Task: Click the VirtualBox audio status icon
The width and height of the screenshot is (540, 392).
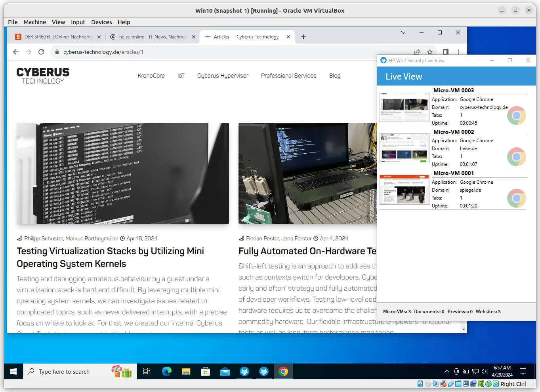Action: pyautogui.click(x=435, y=384)
